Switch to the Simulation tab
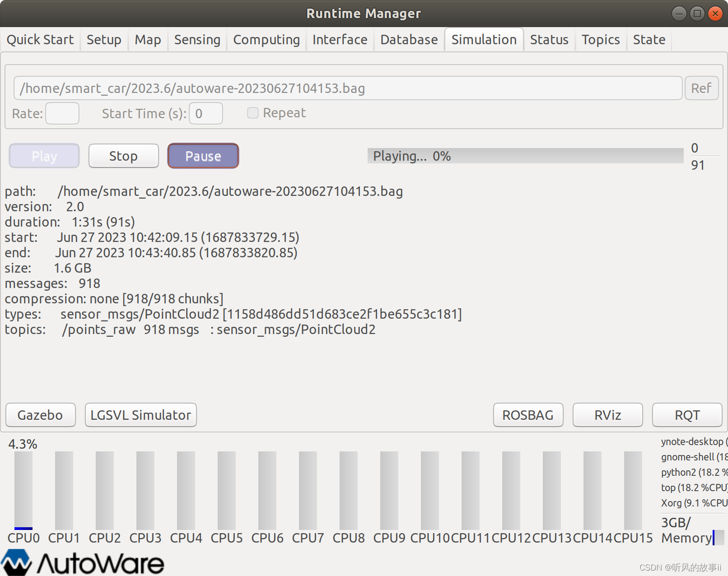Viewport: 728px width, 576px height. pos(484,39)
